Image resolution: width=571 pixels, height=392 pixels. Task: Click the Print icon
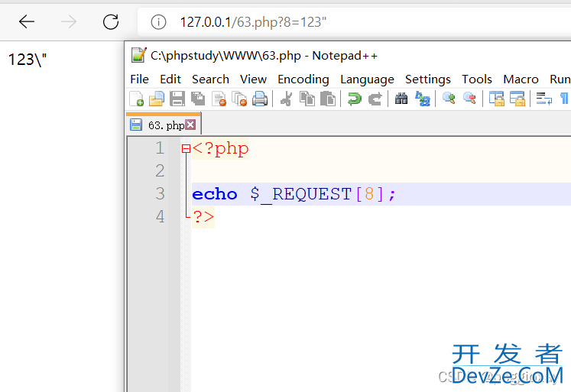pyautogui.click(x=260, y=99)
